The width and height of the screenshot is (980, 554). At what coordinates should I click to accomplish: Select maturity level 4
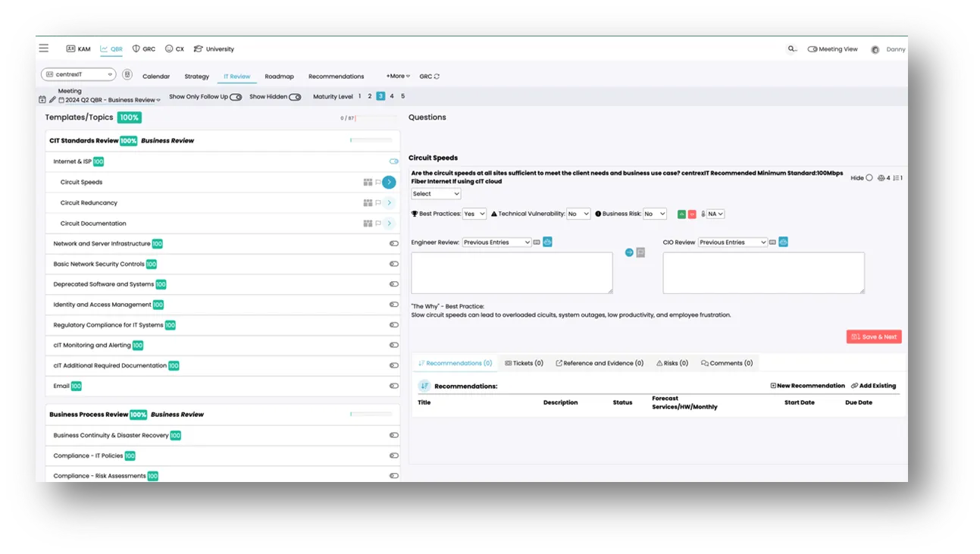click(x=392, y=96)
